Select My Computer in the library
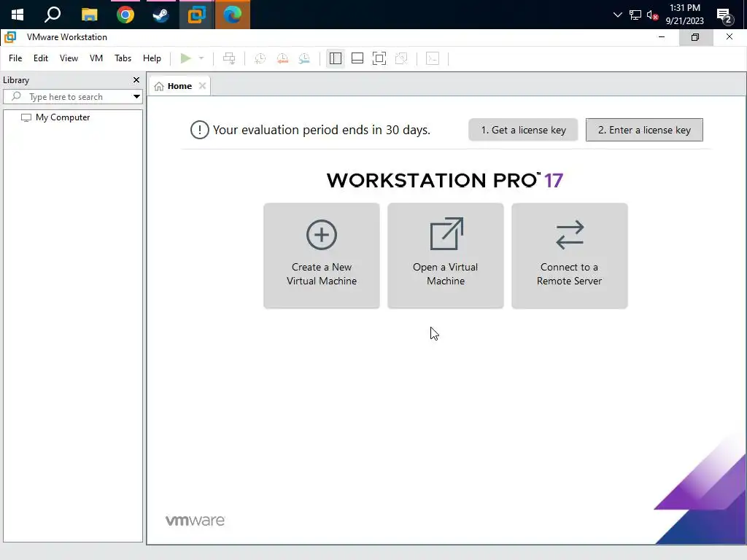747x560 pixels. click(x=55, y=117)
